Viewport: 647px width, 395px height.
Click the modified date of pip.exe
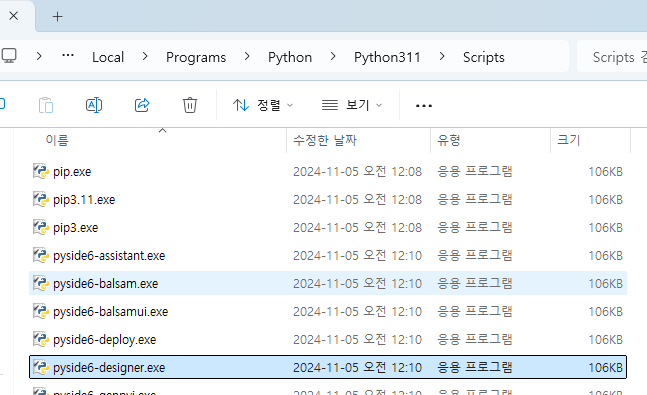click(357, 171)
